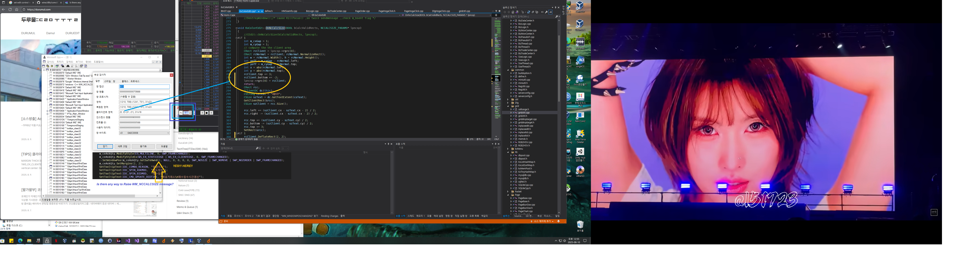The image size is (980, 263).
Task: Open xingACE desktop icon
Action: [580, 60]
